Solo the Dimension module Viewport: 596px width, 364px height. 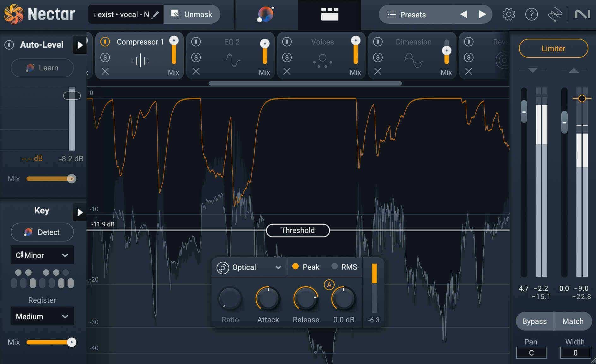tap(378, 57)
